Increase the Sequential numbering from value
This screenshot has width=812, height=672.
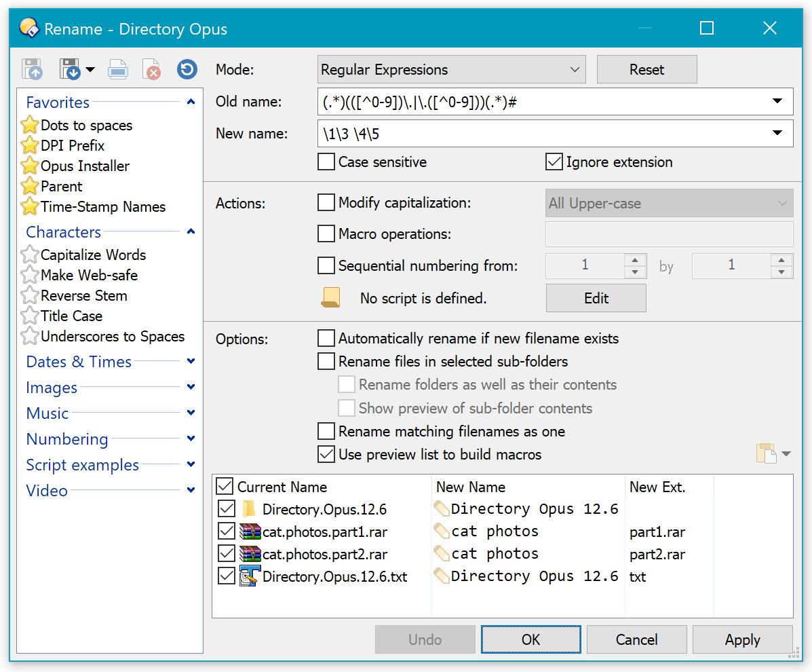(x=635, y=259)
